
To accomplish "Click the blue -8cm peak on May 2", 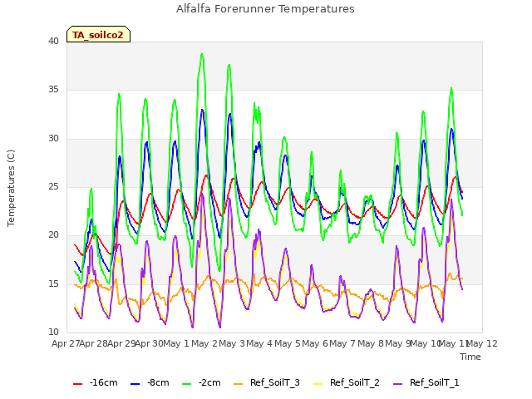I will [203, 110].
